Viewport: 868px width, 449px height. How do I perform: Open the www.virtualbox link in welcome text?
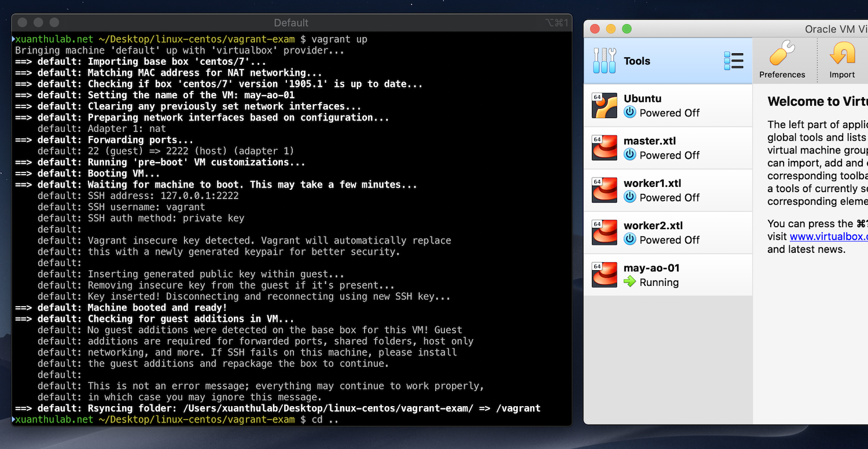click(x=828, y=236)
